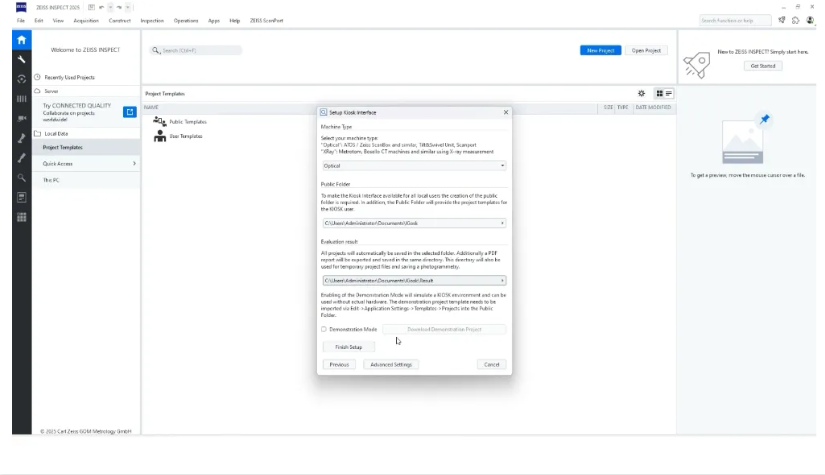
Task: Open the undo history dropdown arrow
Action: [x=110, y=7]
